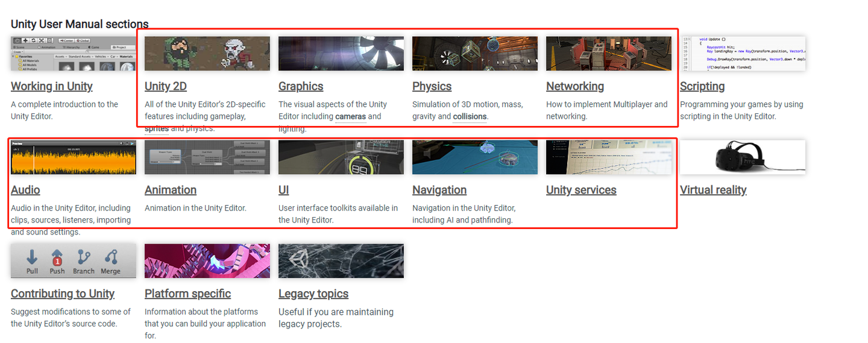Open the Platform specific section link

click(187, 294)
